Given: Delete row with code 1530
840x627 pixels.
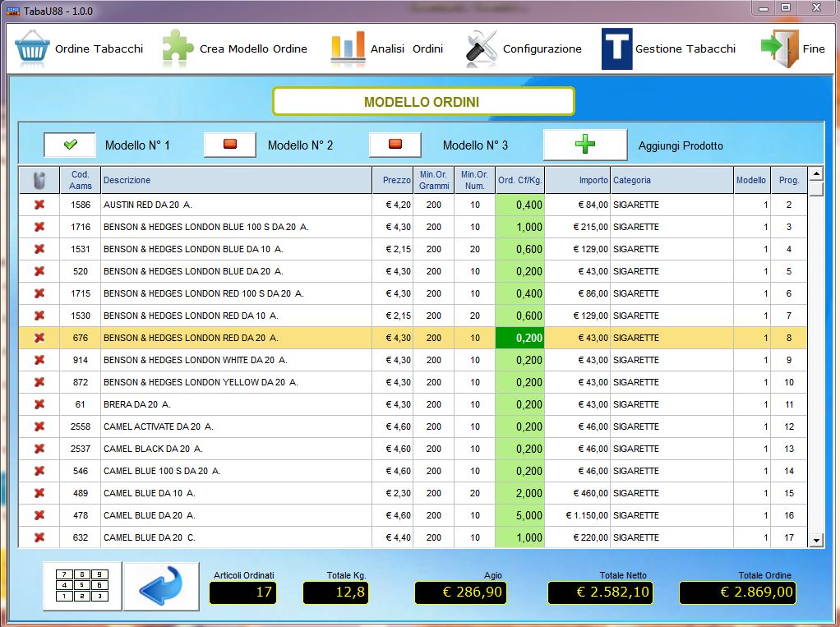Looking at the screenshot, I should coord(39,316).
